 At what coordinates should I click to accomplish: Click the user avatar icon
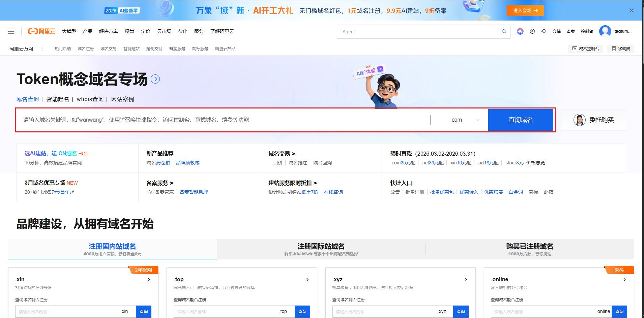pos(605,31)
